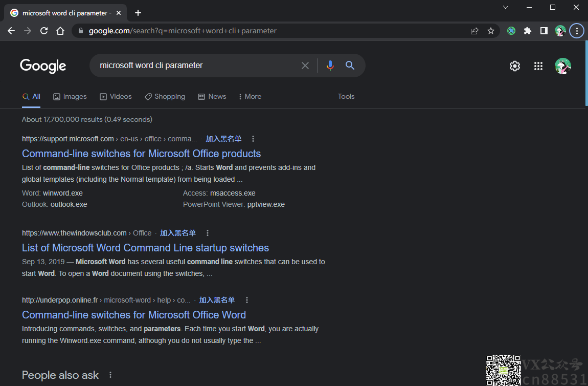The height and width of the screenshot is (386, 588).
Task: Expand the tab search dropdown arrow
Action: coord(506,7)
